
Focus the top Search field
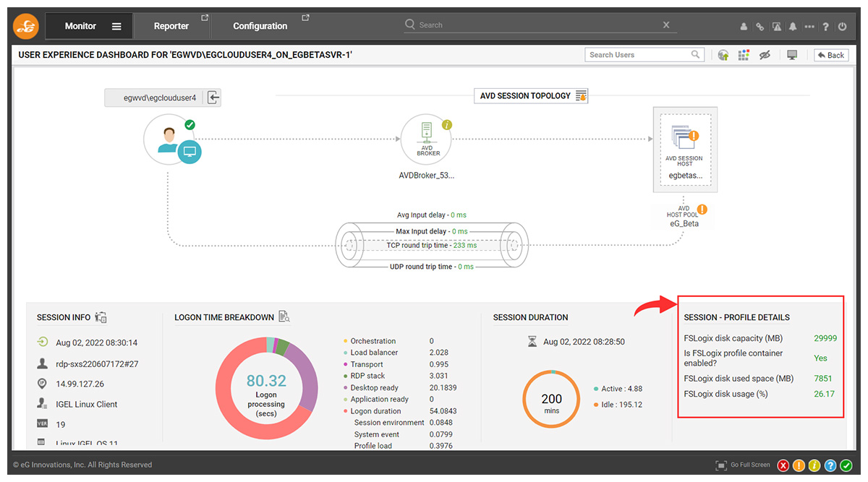tap(539, 25)
